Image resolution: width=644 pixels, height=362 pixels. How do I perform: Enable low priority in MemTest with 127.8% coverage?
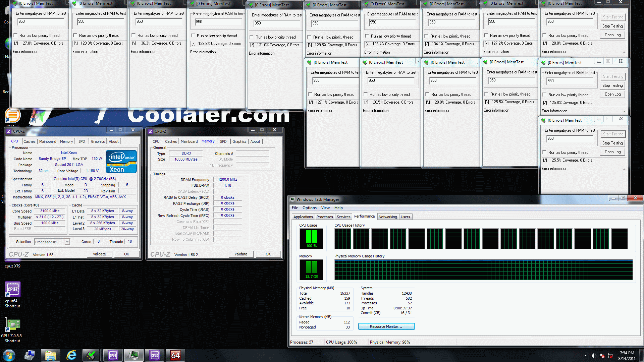pos(15,35)
